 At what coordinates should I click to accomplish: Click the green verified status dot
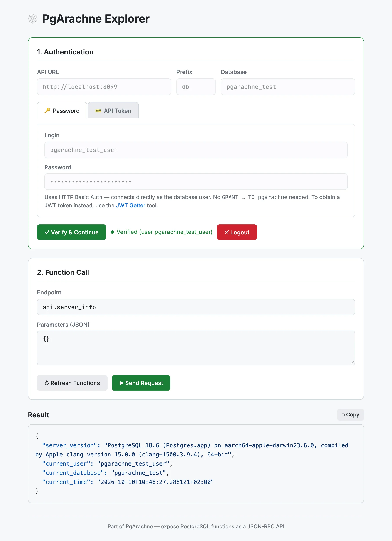point(112,232)
